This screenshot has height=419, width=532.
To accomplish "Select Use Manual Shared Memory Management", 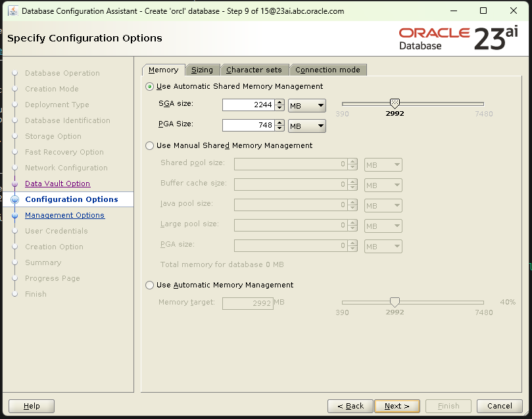I will coord(150,146).
